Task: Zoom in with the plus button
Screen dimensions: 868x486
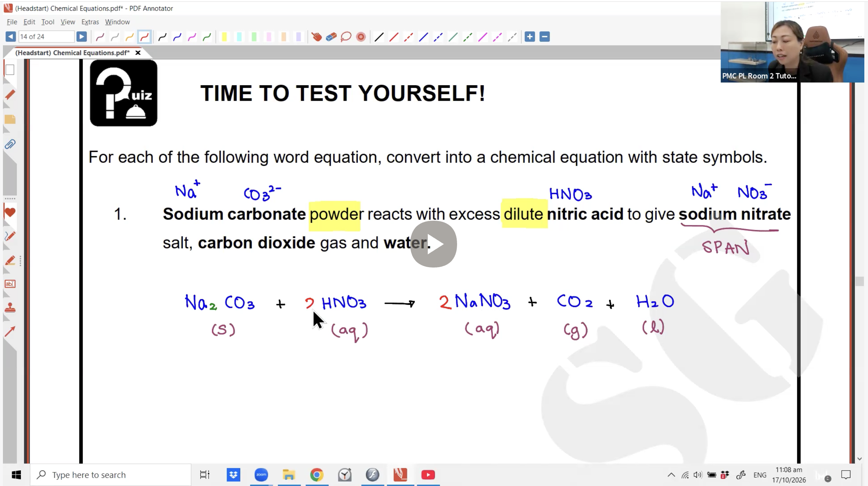Action: click(530, 37)
